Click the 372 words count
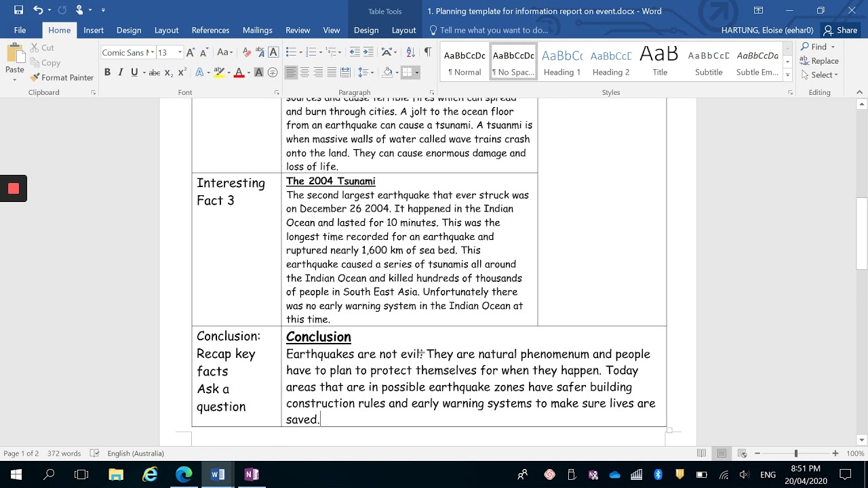Viewport: 868px width, 488px height. [x=64, y=453]
